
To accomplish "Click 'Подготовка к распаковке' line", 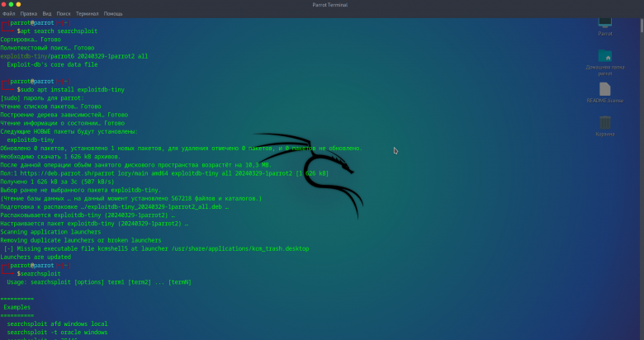I will 115,207.
